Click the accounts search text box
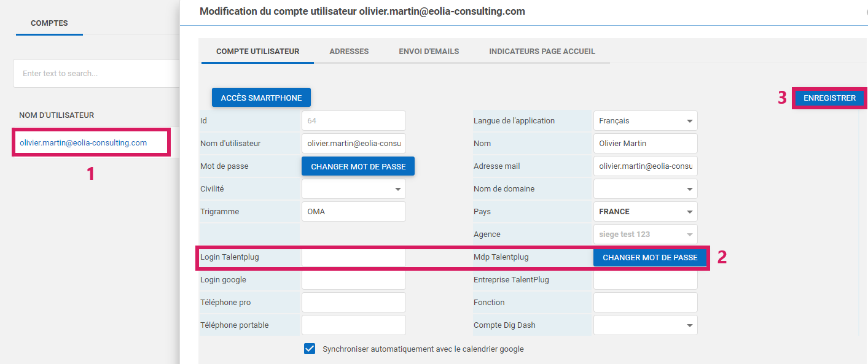Screen dimensions: 868x364 [x=96, y=74]
